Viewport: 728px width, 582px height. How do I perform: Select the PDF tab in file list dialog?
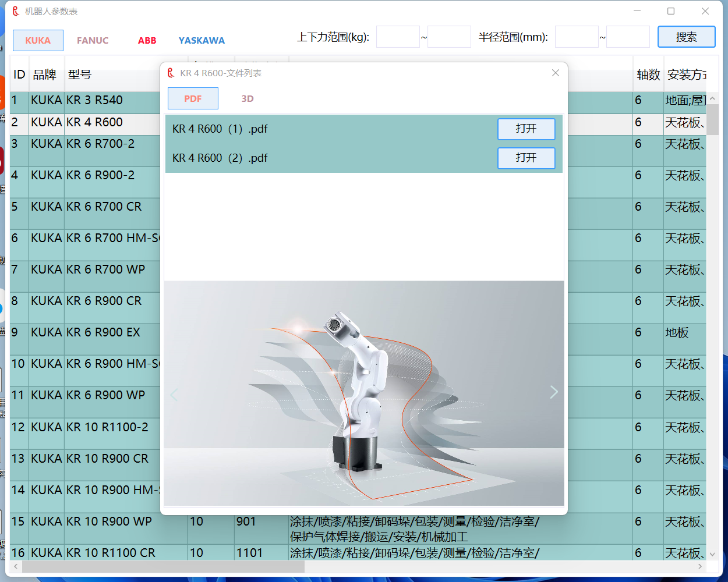[193, 98]
